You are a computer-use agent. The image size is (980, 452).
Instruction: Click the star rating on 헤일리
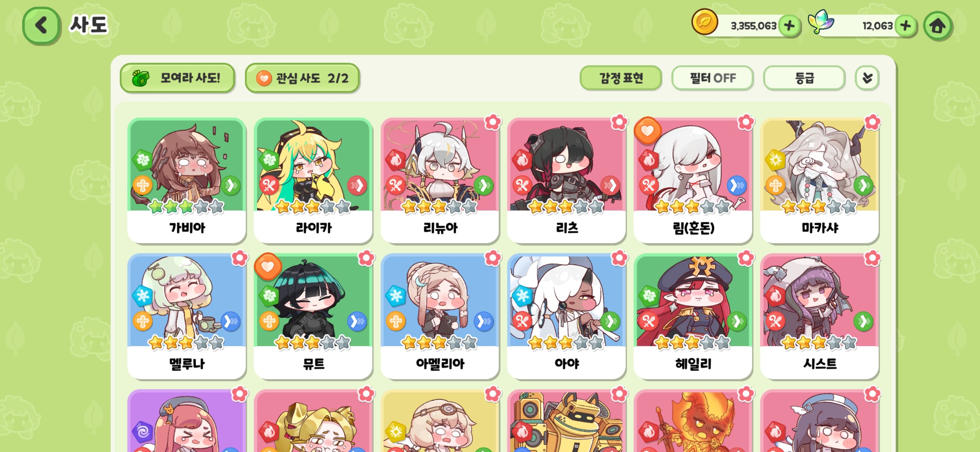point(692,342)
